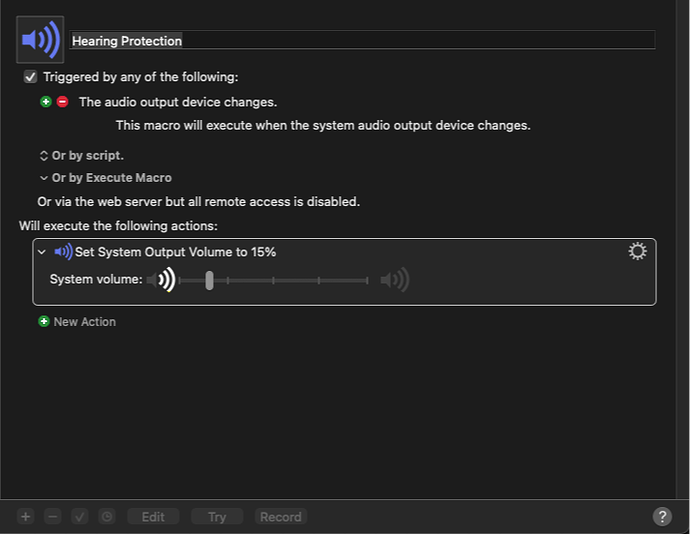The image size is (690, 534).
Task: Click the green plus beside New Action
Action: [43, 322]
